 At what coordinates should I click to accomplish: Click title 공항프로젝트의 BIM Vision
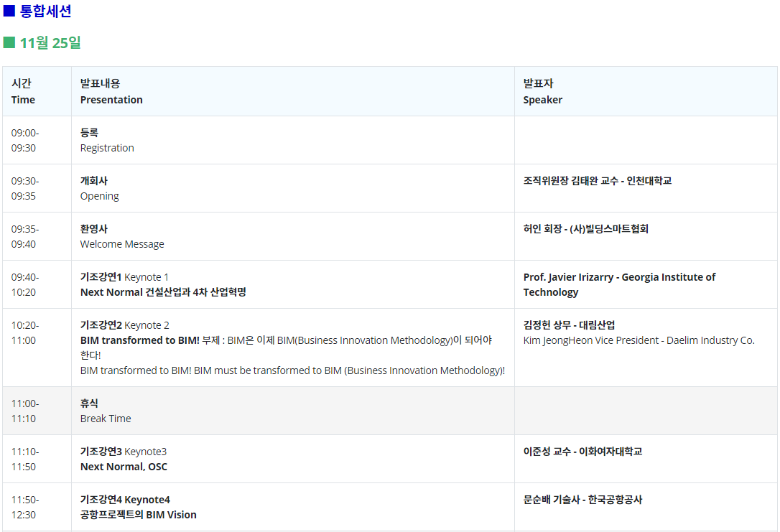pos(139,515)
